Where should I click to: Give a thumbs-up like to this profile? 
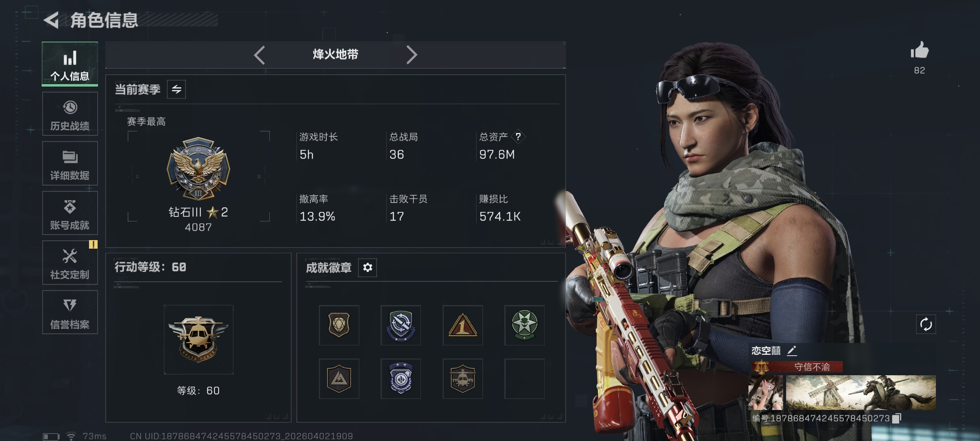point(920,50)
